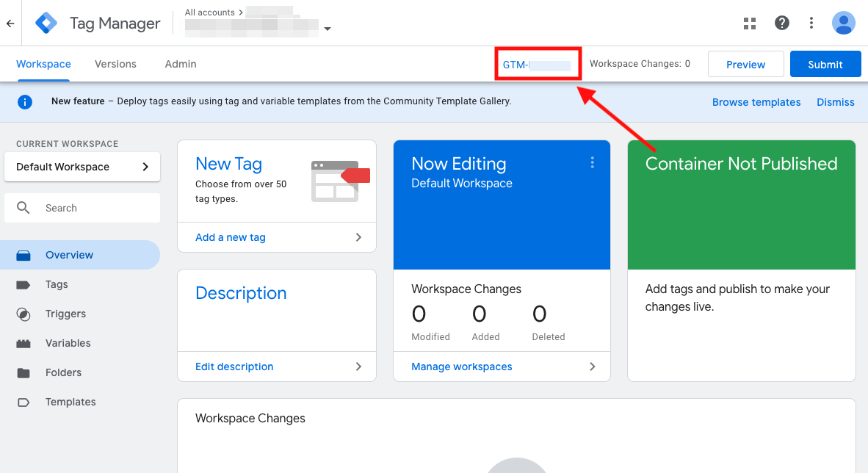
Task: Select Variables in the sidebar
Action: coord(80,343)
